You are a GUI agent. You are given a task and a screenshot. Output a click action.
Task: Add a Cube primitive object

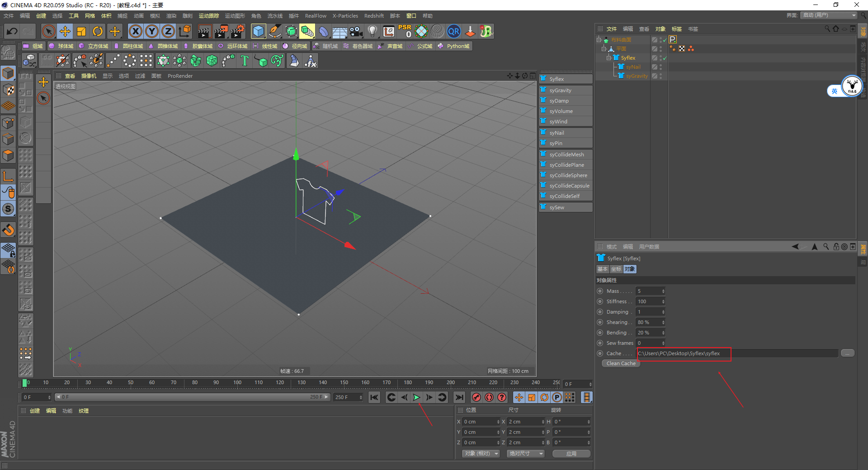258,31
